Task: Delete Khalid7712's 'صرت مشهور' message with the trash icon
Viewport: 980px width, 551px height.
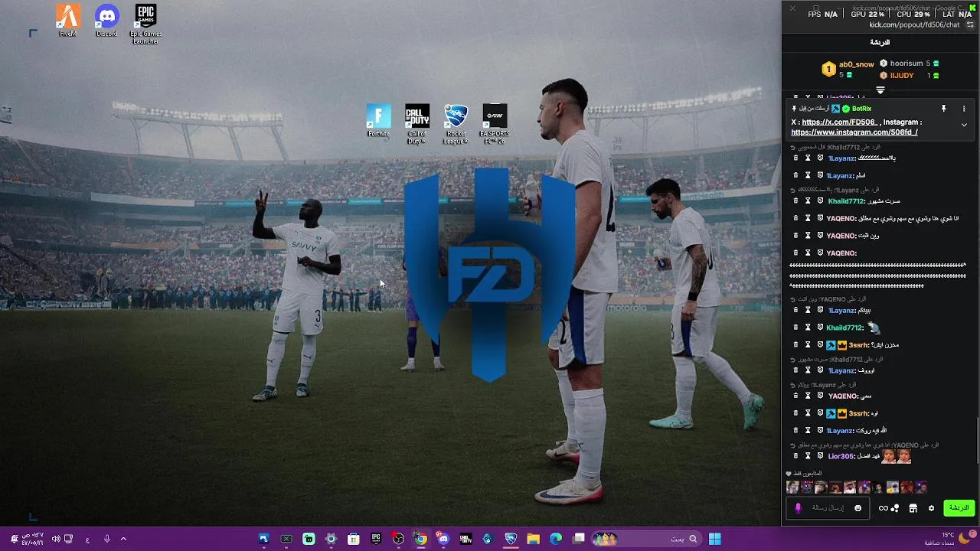Action: tap(795, 201)
